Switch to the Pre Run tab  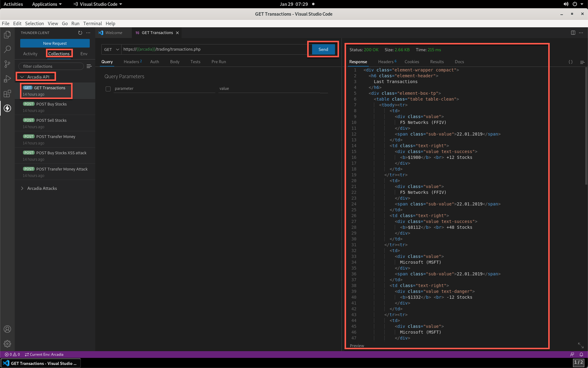(x=219, y=62)
